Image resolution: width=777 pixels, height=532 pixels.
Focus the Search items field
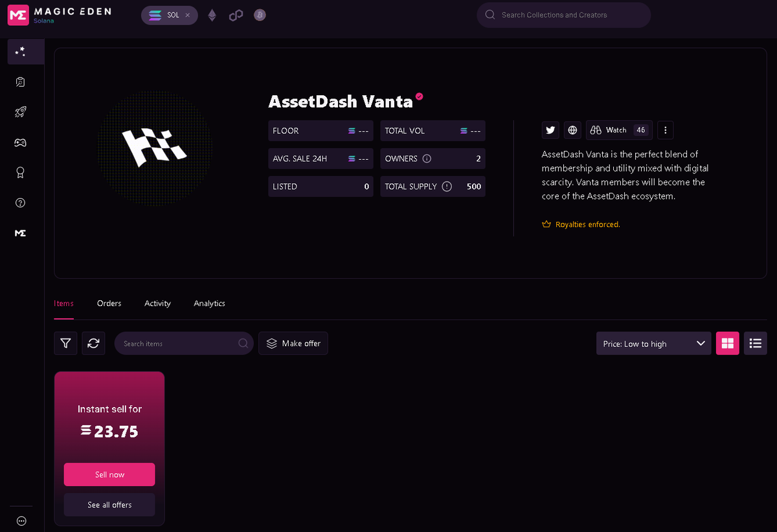pos(184,343)
